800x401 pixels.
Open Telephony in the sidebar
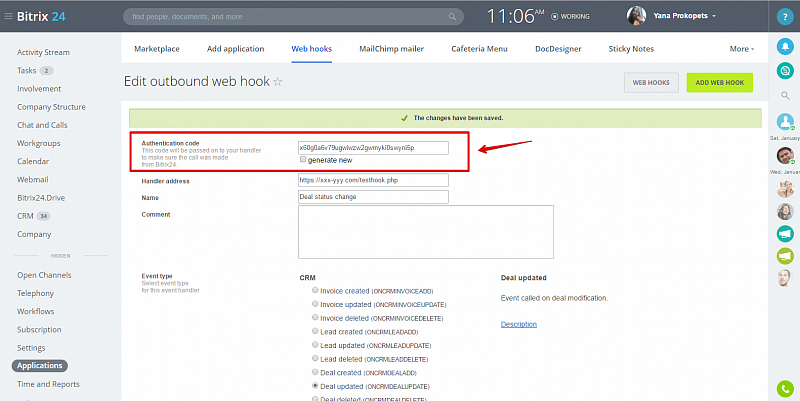pyautogui.click(x=35, y=293)
